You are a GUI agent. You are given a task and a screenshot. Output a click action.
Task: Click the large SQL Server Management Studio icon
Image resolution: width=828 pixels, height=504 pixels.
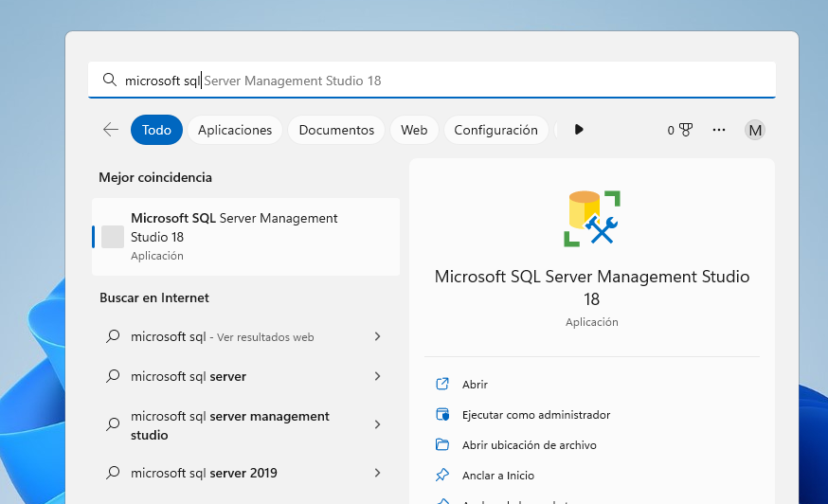[x=592, y=218]
